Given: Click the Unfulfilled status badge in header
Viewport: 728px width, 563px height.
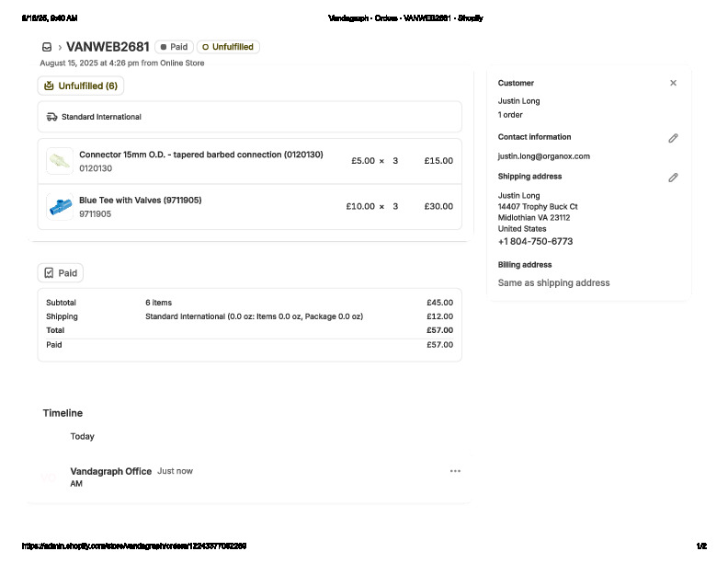Looking at the screenshot, I should click(228, 47).
